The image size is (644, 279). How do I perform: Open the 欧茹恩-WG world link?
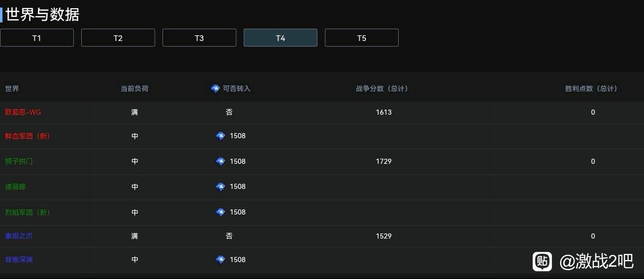click(23, 112)
